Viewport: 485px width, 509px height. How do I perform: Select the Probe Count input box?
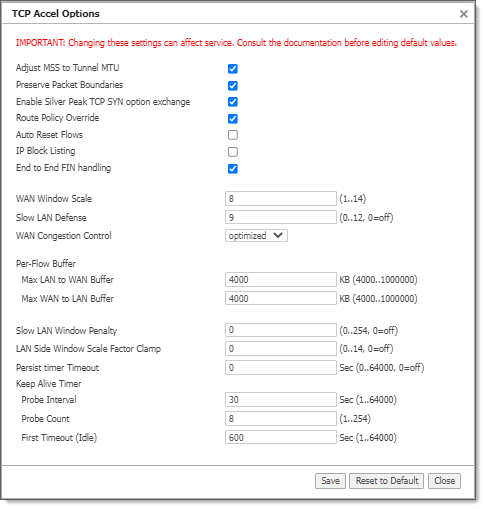281,419
